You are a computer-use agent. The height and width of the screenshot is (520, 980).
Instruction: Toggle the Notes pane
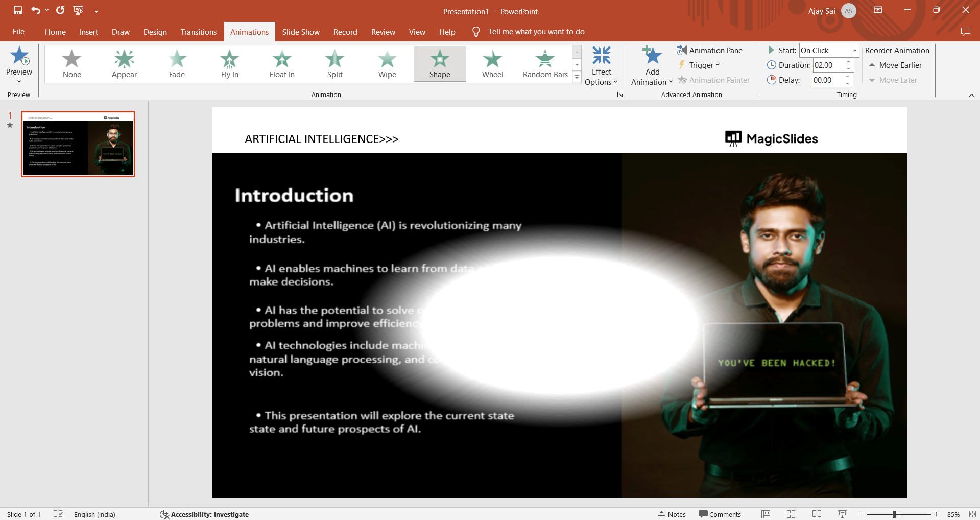point(672,514)
